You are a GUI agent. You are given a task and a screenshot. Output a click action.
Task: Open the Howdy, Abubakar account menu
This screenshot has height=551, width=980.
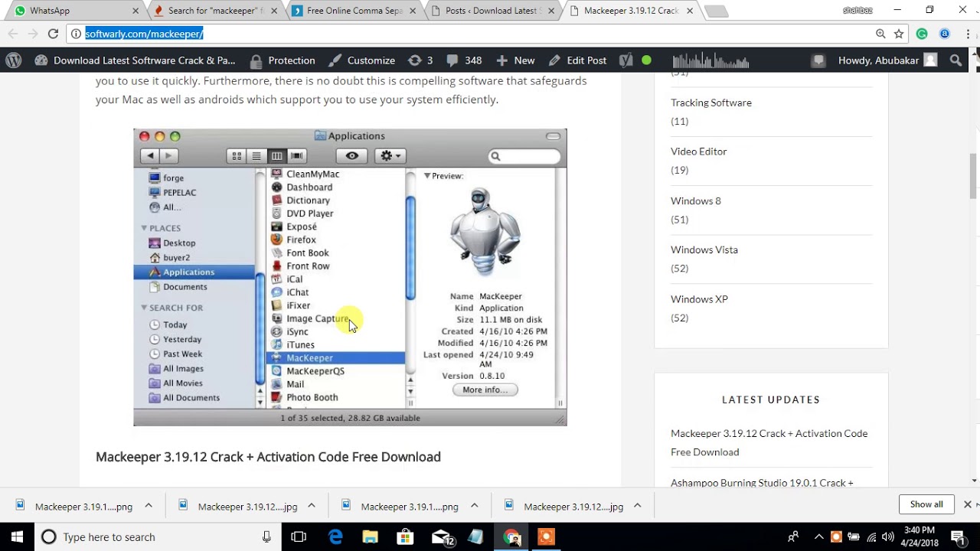(887, 60)
